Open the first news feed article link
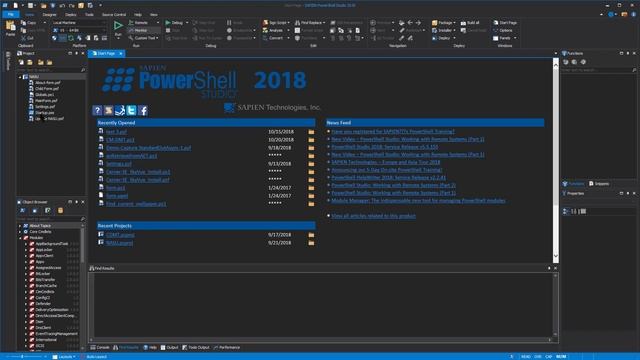The width and height of the screenshot is (640, 360). coord(393,131)
